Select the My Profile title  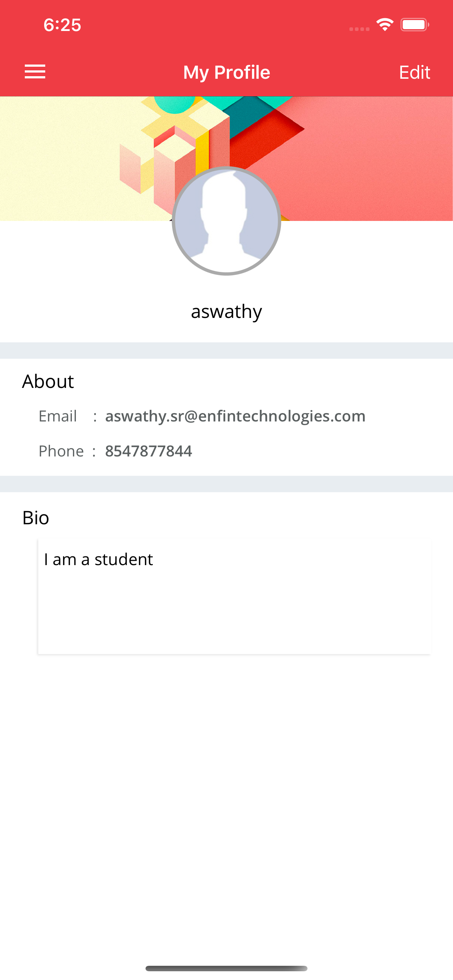click(226, 72)
